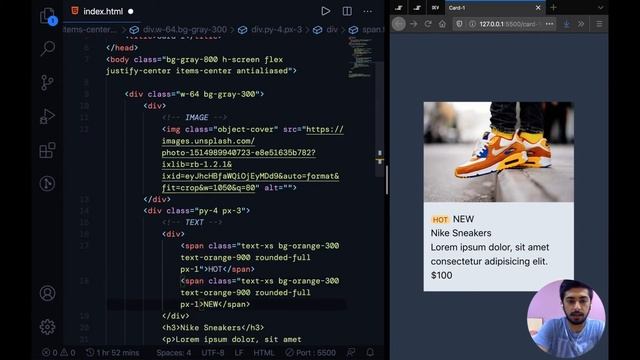The width and height of the screenshot is (640, 360).
Task: Click the 'TEXT' comment line in code
Action: pos(192,222)
